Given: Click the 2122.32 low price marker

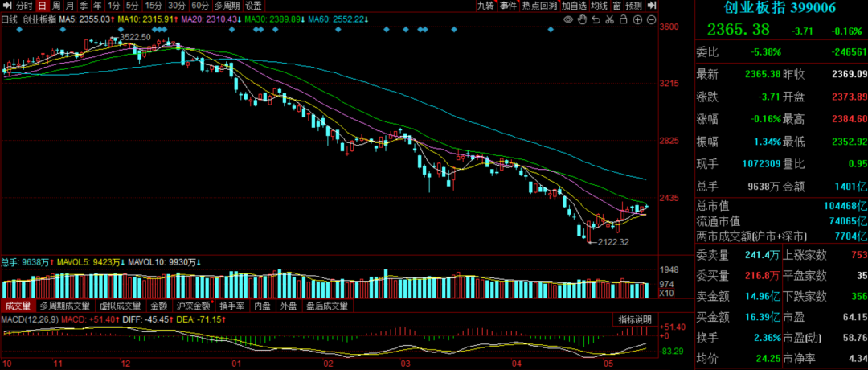Looking at the screenshot, I should pos(612,242).
